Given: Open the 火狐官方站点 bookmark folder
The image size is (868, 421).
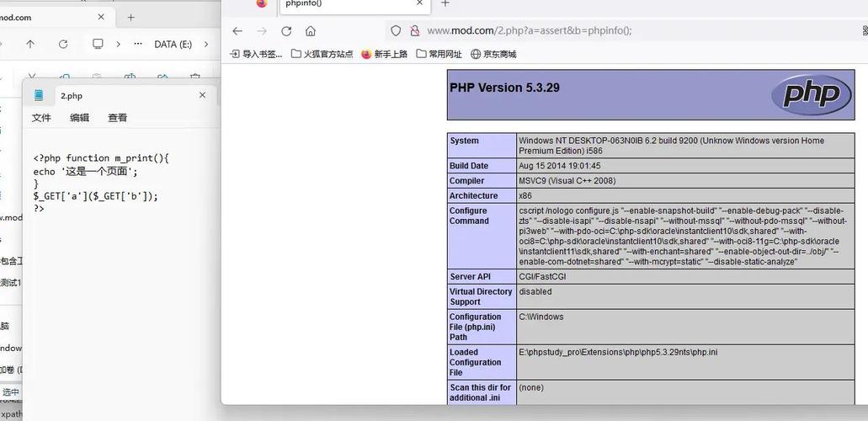Looking at the screenshot, I should [x=322, y=54].
